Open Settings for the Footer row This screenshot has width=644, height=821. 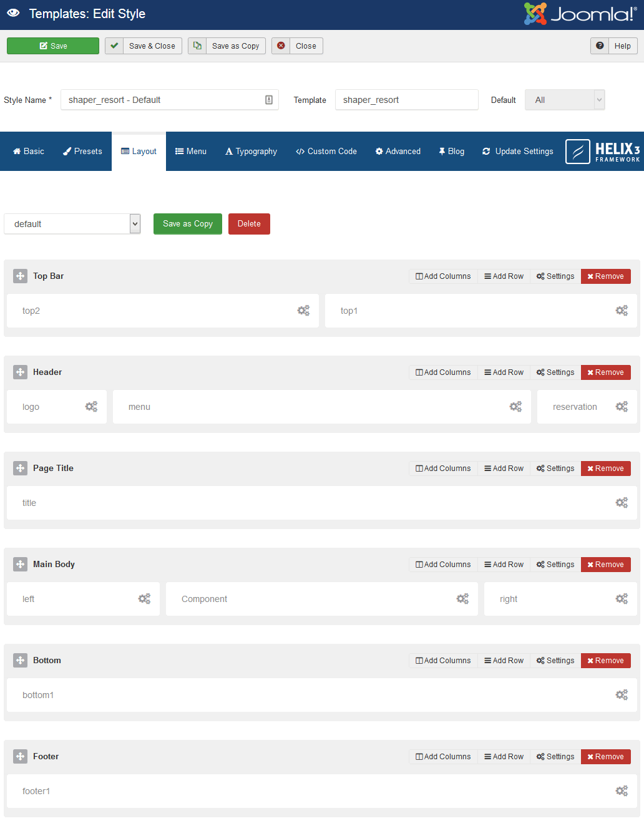[555, 757]
